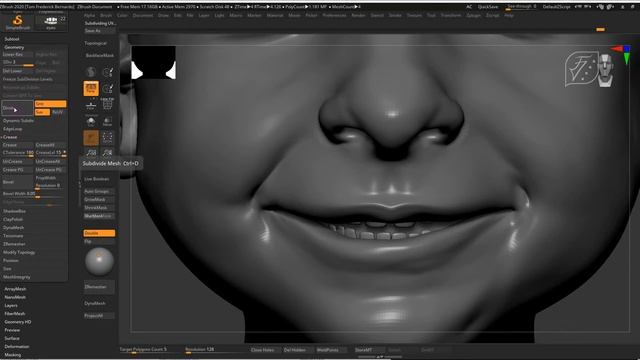Click the StoreMT button

coord(369,350)
